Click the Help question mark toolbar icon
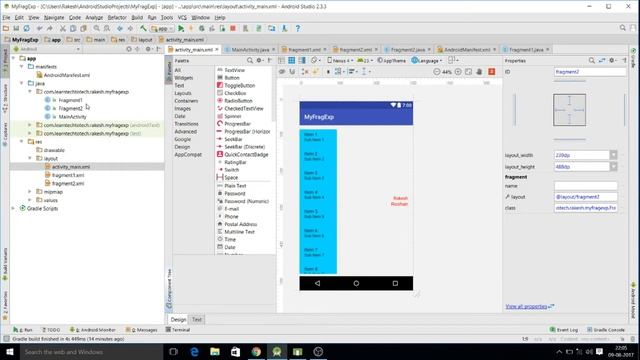Screen dimensions: 640x360 pos(298,29)
